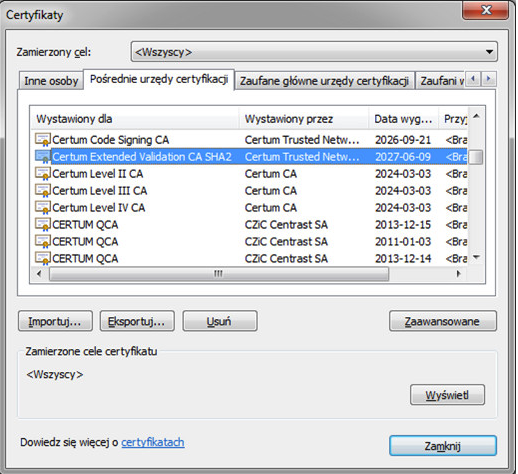Select the Pośrednie urzędy certyfikacji tab

pos(159,79)
